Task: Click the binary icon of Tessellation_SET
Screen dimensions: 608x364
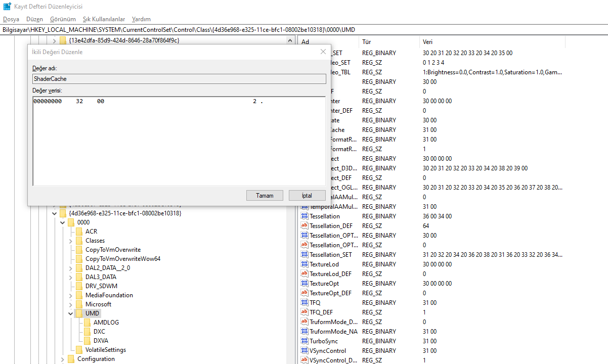Action: [305, 254]
